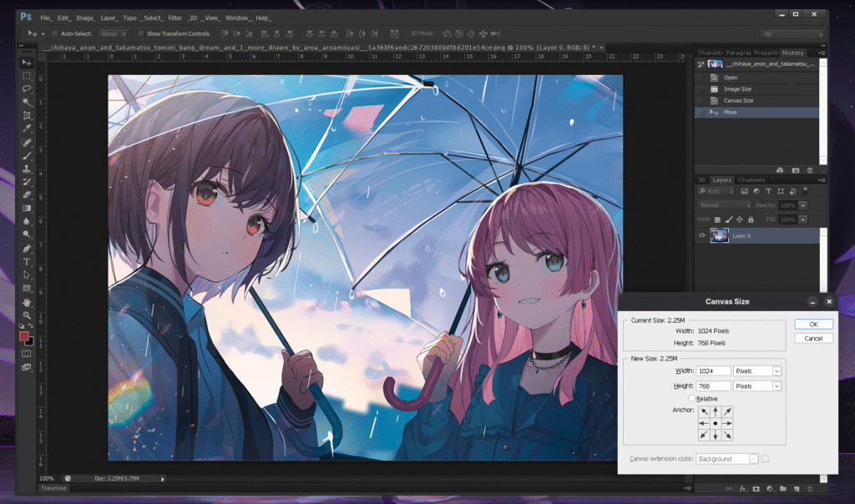
Task: Switch to the Character tab
Action: pos(710,53)
